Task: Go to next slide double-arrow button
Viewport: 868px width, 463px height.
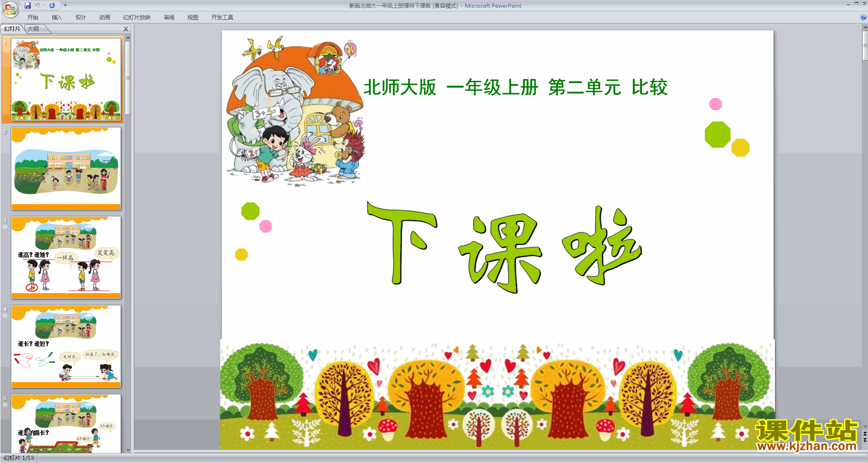Action: (865, 440)
